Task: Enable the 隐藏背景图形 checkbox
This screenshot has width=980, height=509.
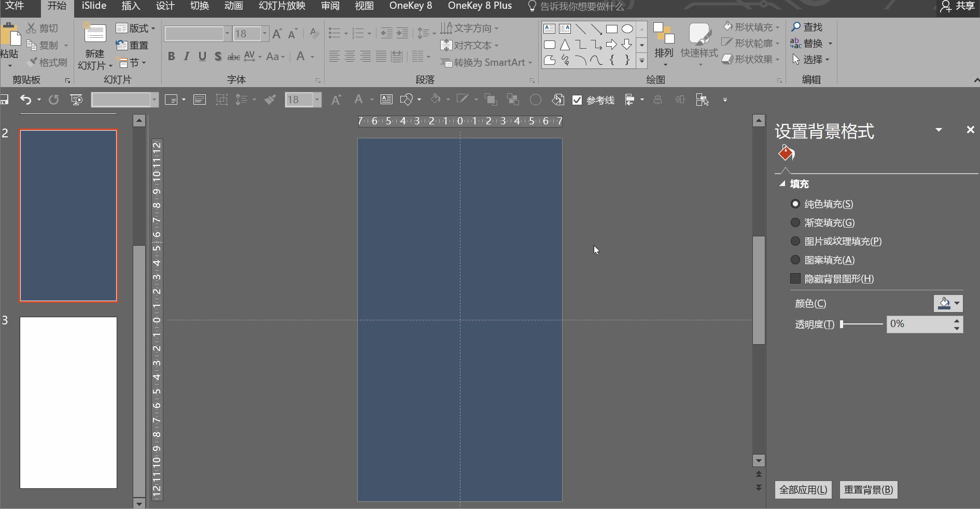Action: pos(795,278)
